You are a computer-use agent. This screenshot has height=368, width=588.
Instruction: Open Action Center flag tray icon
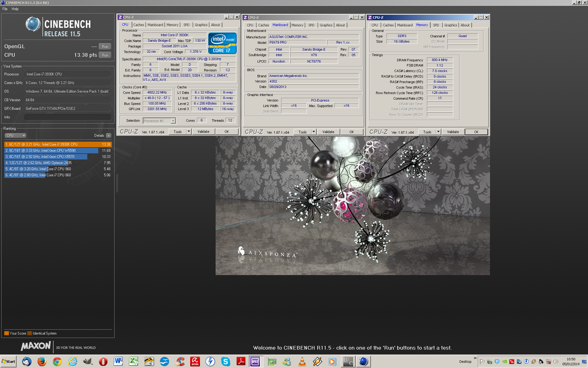[482, 362]
